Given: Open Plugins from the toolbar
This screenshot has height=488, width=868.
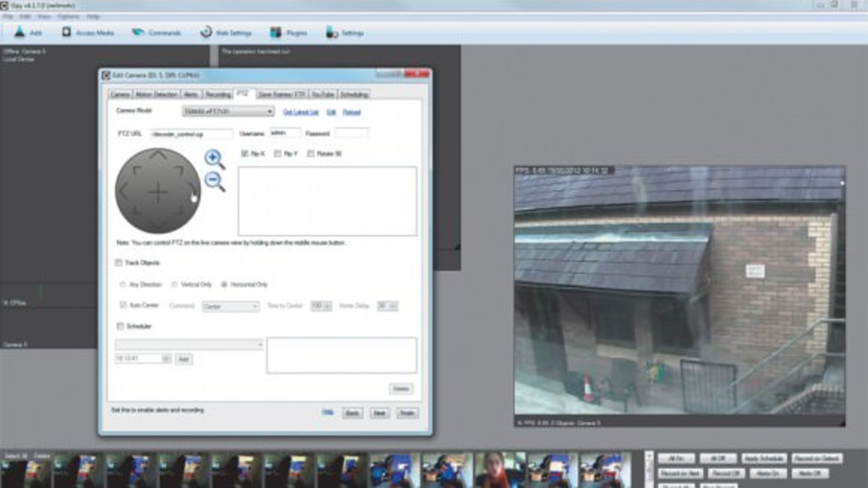Looking at the screenshot, I should pos(288,33).
